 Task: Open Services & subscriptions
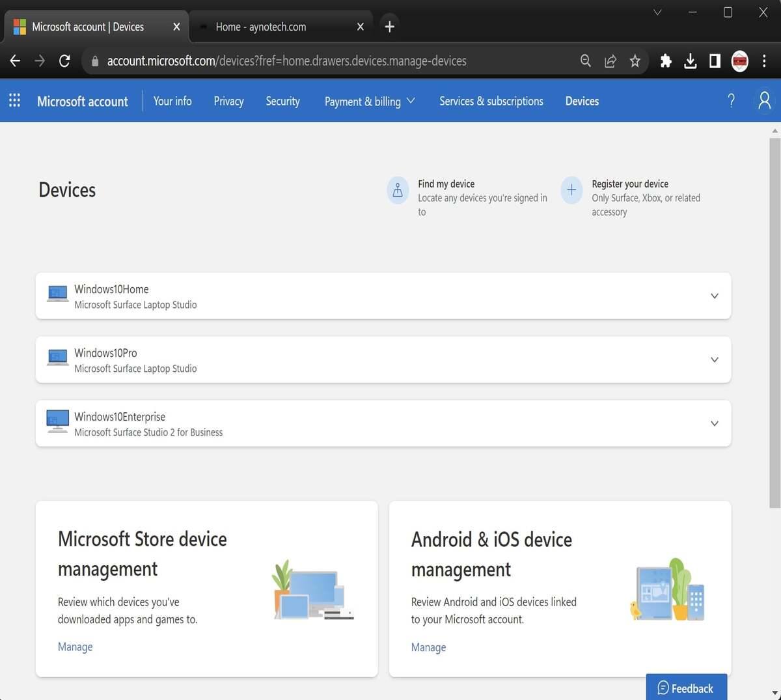click(x=491, y=101)
